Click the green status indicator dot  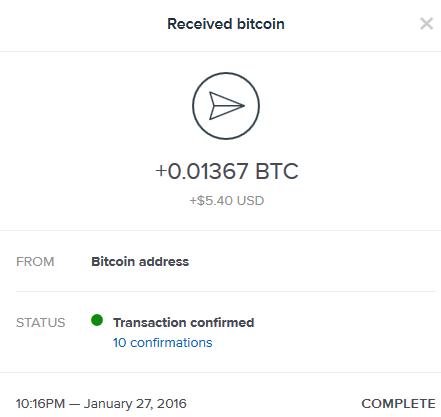pyautogui.click(x=97, y=320)
